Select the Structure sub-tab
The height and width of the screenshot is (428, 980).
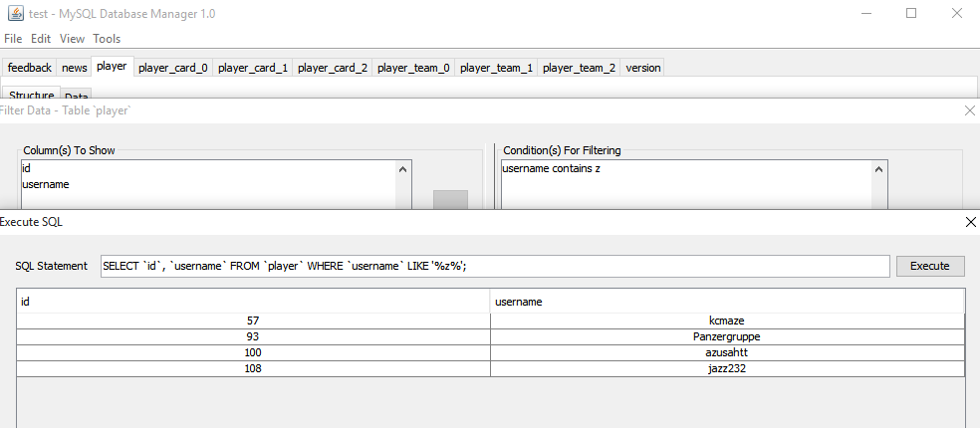click(32, 95)
